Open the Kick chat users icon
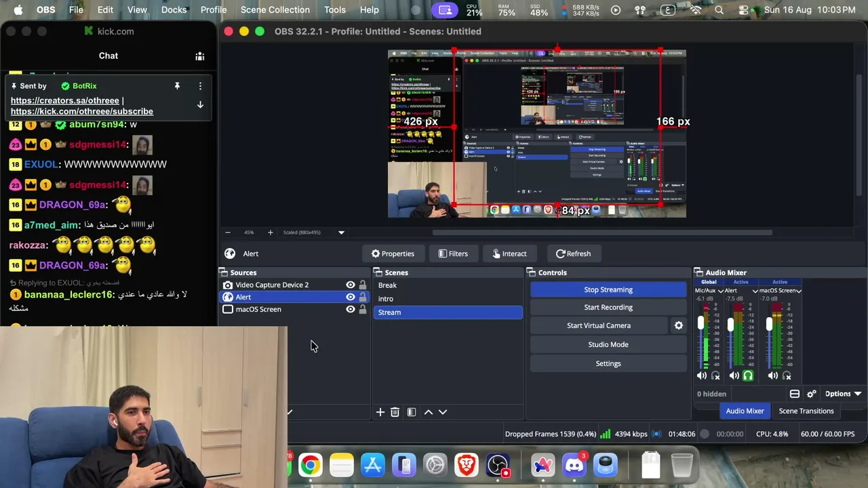The image size is (868, 488). [x=200, y=56]
